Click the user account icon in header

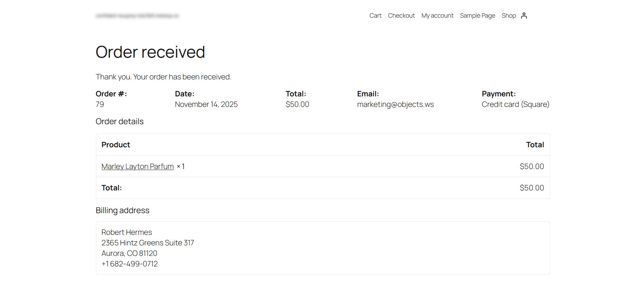(x=524, y=16)
